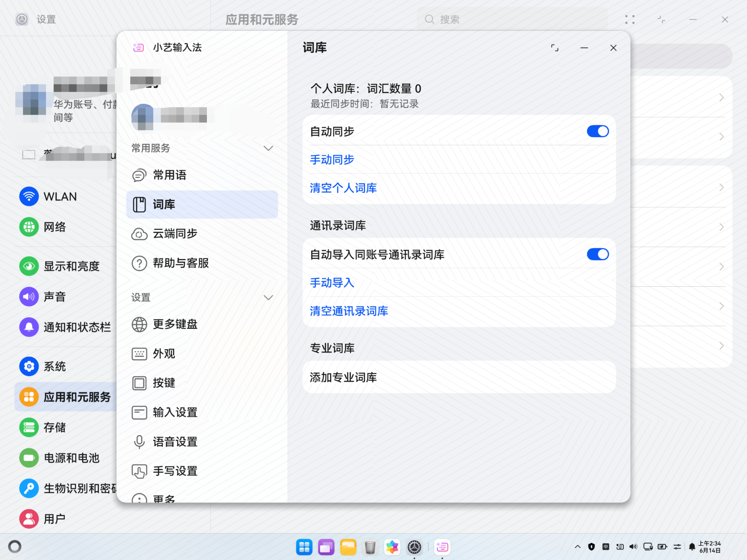The width and height of the screenshot is (747, 560).
Task: Click the battery icon in system tray
Action: (x=662, y=547)
